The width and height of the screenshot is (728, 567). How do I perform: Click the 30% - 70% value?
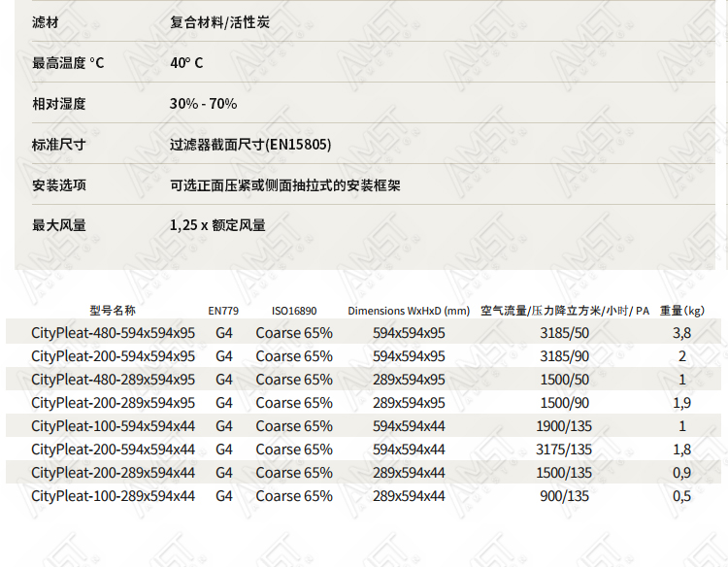(204, 104)
